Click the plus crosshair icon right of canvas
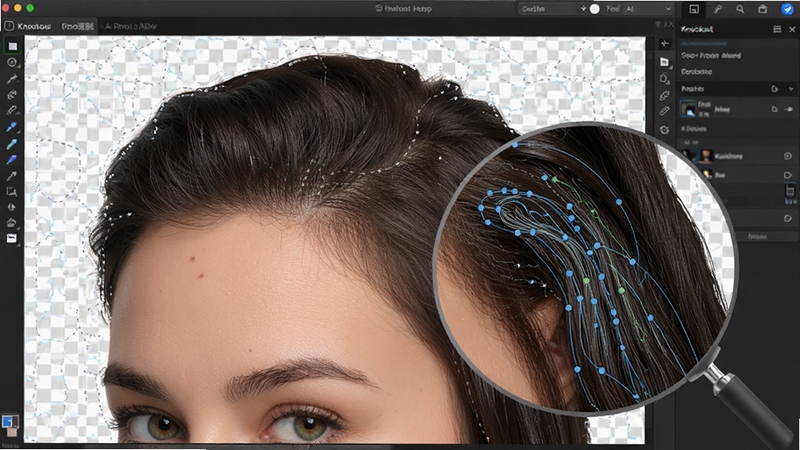The width and height of the screenshot is (800, 450). pos(664,44)
